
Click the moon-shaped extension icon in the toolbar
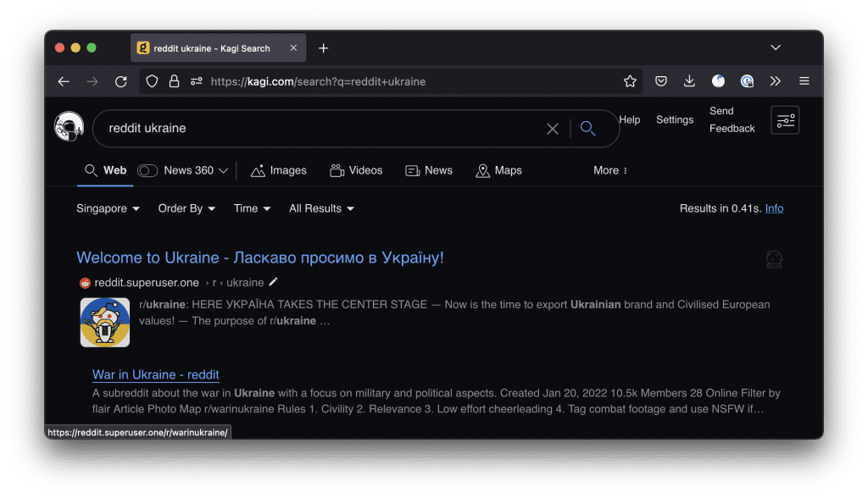click(718, 81)
